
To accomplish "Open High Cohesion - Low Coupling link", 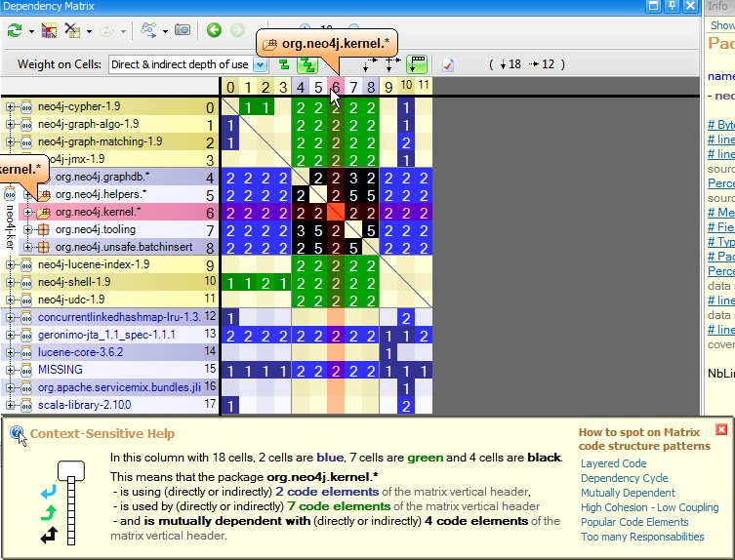I will [649, 507].
